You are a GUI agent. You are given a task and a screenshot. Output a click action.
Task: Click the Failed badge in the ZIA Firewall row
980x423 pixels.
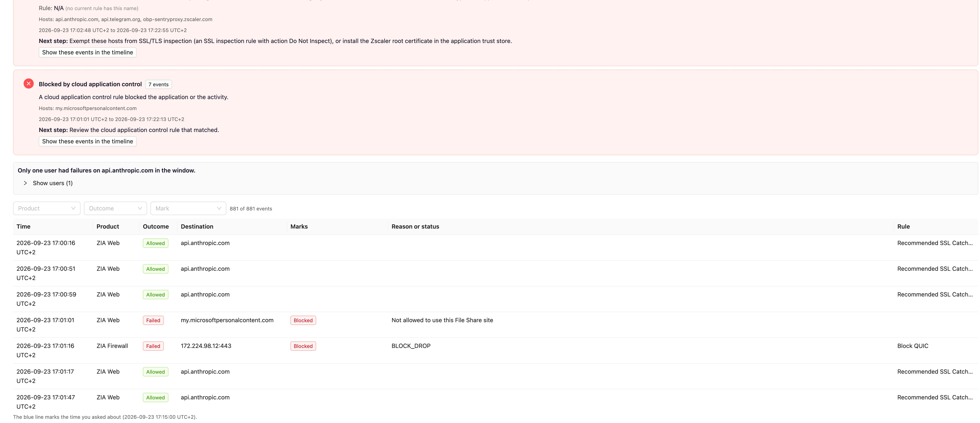click(153, 346)
